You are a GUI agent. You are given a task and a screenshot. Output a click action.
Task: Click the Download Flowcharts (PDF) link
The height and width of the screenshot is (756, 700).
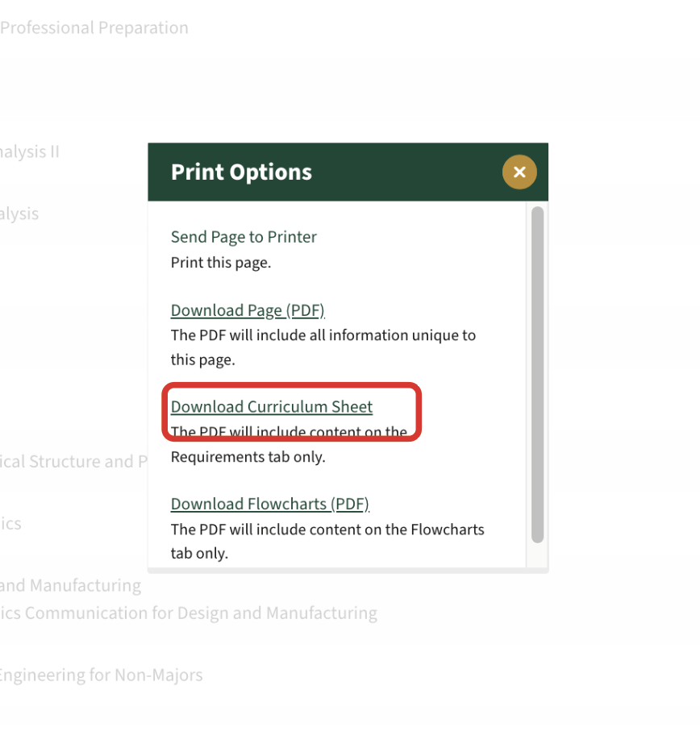[269, 504]
